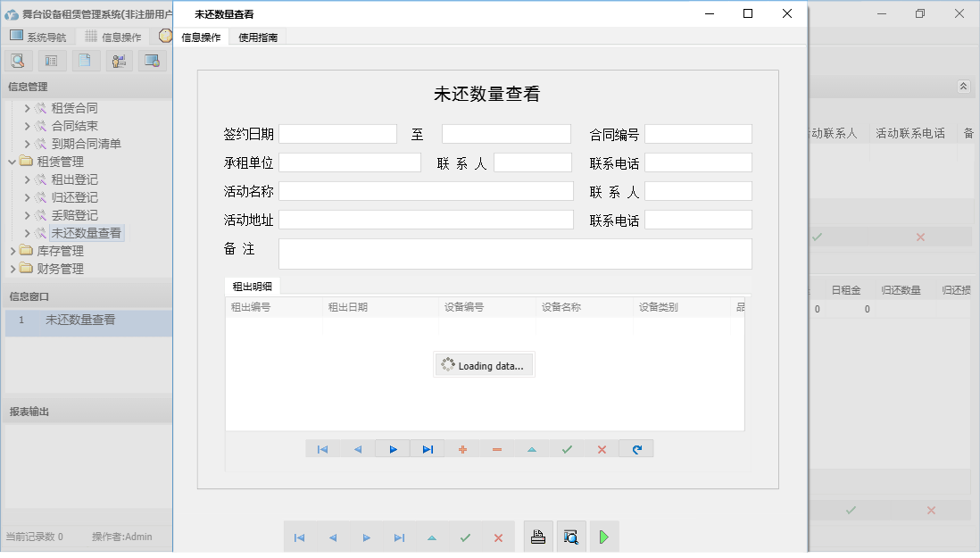Click the print icon at the bottom
Image resolution: width=980 pixels, height=558 pixels.
(x=538, y=536)
